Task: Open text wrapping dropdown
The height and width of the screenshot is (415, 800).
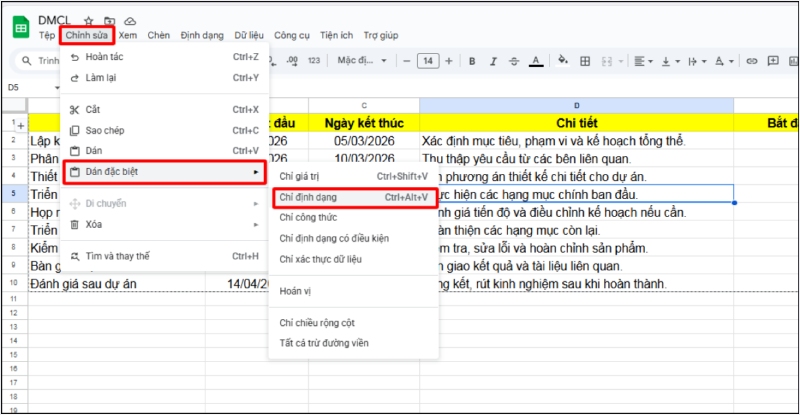Action: pyautogui.click(x=697, y=61)
